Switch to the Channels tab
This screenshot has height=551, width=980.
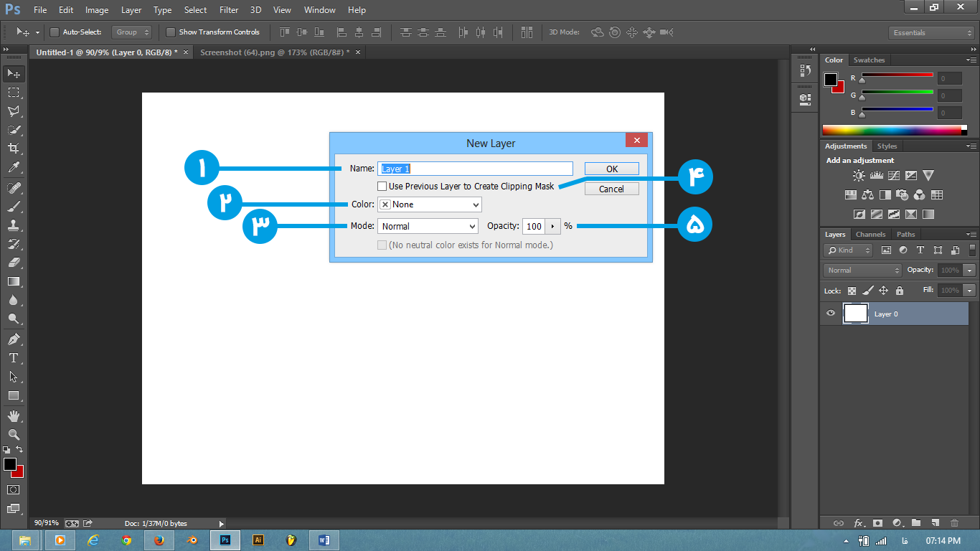pyautogui.click(x=870, y=235)
